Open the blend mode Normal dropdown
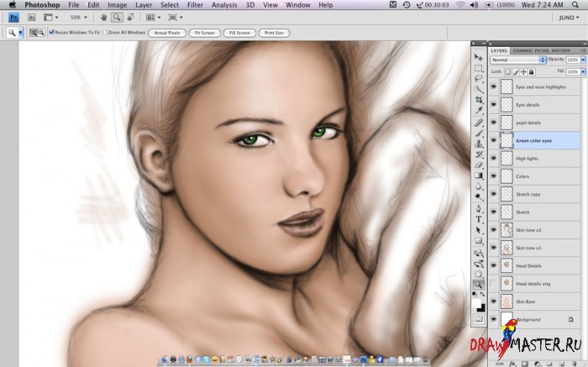 tap(517, 60)
